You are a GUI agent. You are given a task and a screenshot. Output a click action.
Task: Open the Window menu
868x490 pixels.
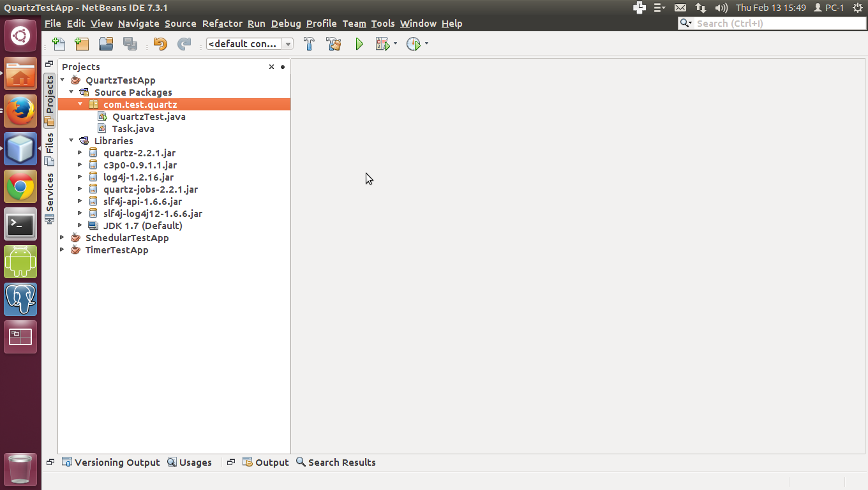pos(418,24)
